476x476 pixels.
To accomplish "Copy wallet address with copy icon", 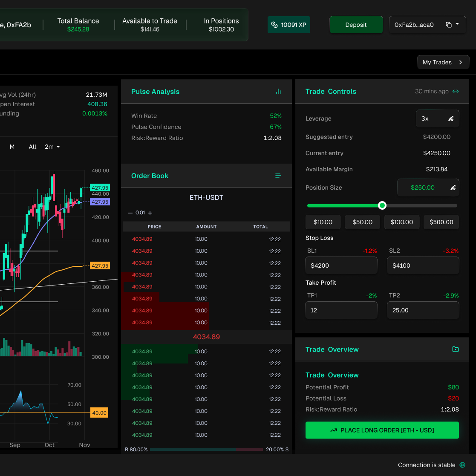I will [x=449, y=25].
